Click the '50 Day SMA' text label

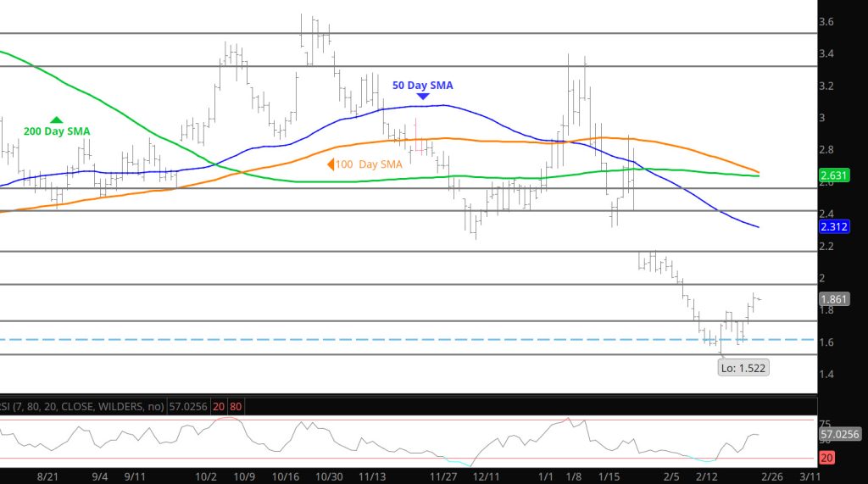coord(422,86)
